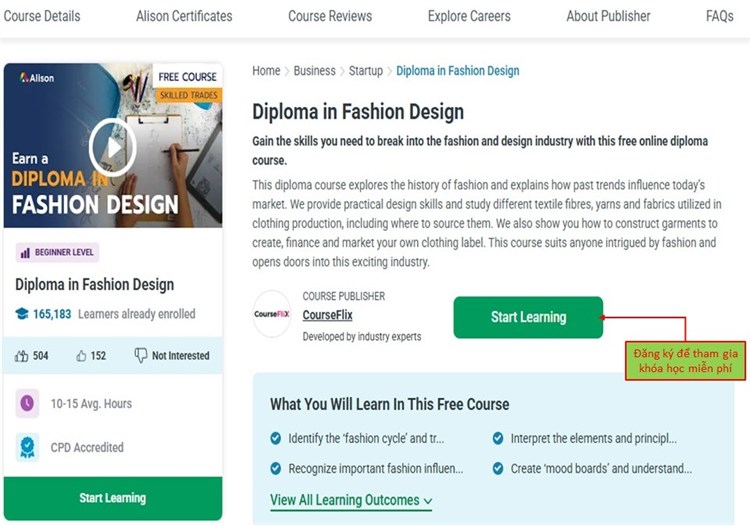Go to the FAQs tab
The height and width of the screenshot is (526, 750).
720,16
